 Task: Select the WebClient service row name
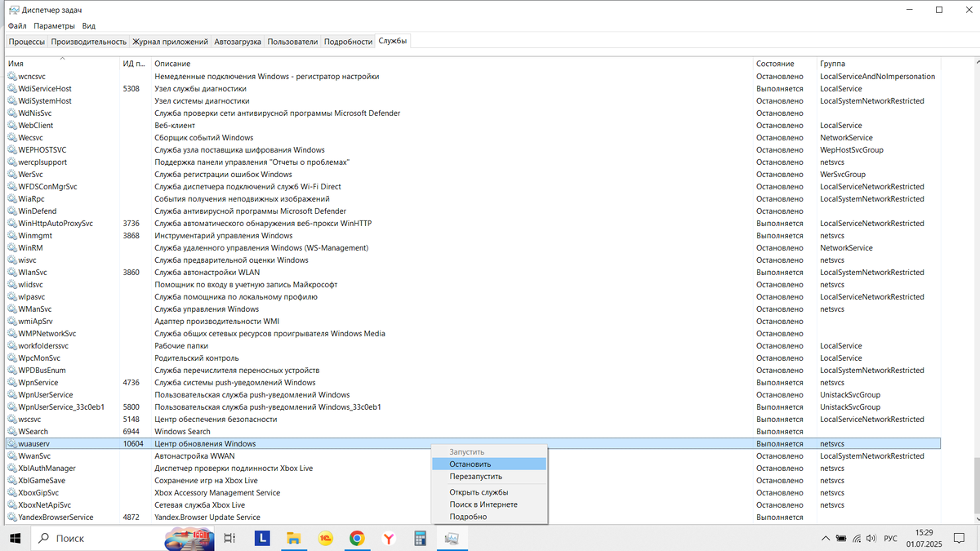pos(36,126)
